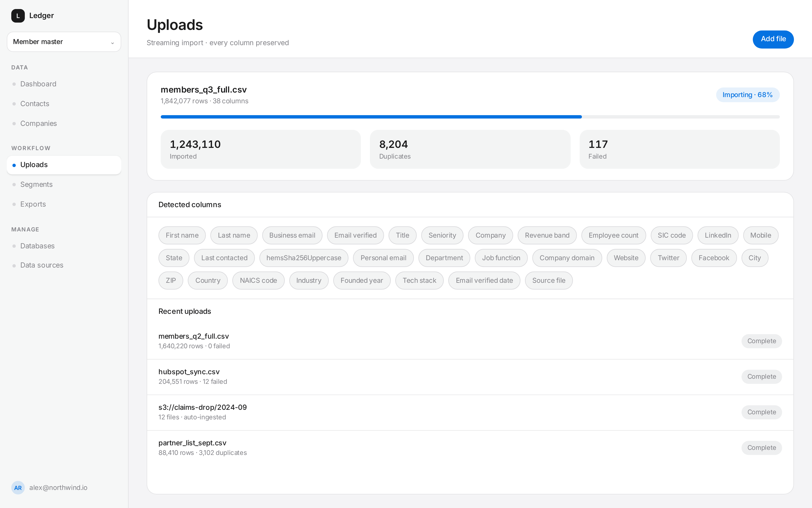812x508 pixels.
Task: Select the Facebook column chip
Action: point(714,258)
